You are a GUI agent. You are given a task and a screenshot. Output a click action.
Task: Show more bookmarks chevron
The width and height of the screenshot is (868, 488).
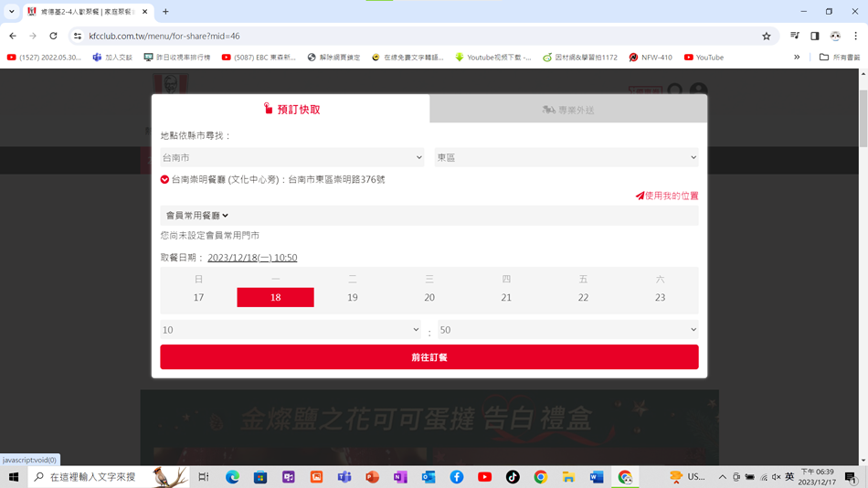point(797,57)
